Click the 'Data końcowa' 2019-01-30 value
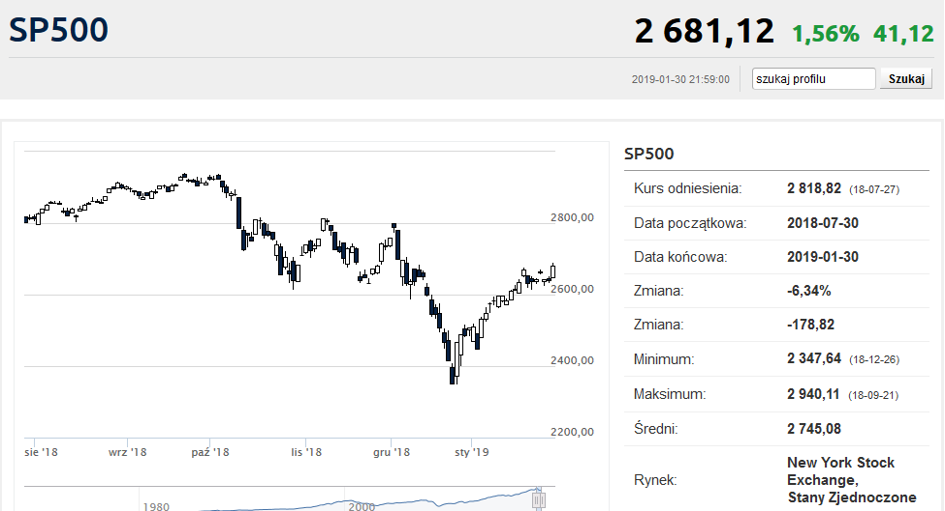 (x=823, y=257)
